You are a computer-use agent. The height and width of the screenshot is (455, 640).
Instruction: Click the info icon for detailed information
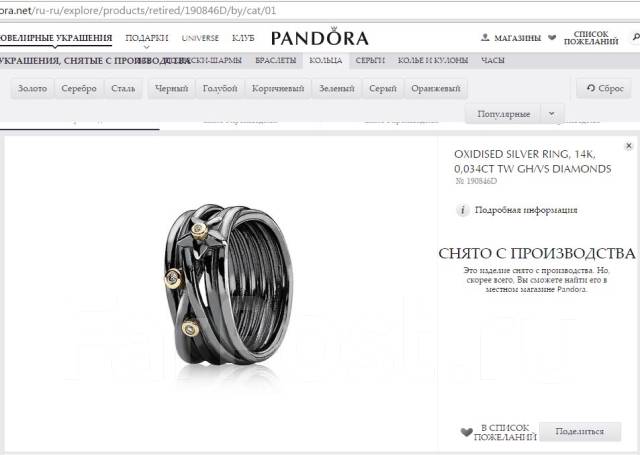pos(462,210)
